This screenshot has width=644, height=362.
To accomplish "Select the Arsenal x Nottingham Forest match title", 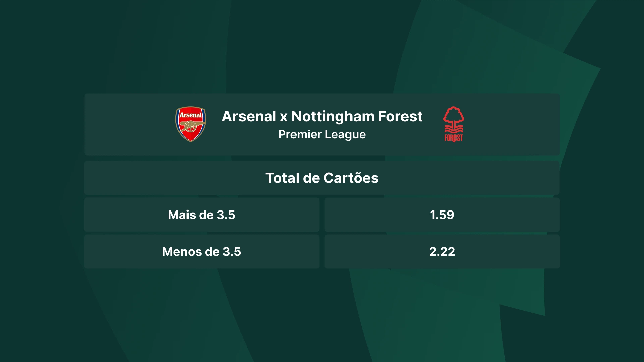I will point(322,116).
